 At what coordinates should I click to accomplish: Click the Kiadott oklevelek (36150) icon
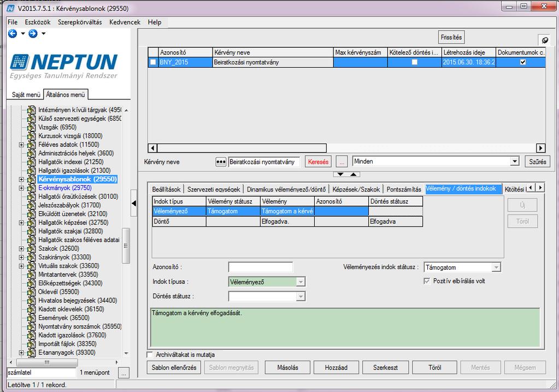[32, 309]
